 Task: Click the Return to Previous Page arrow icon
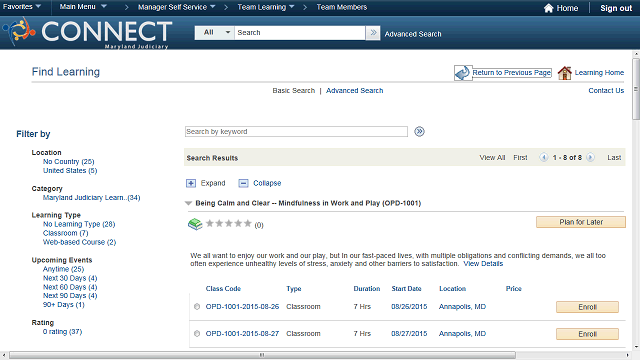click(x=463, y=73)
